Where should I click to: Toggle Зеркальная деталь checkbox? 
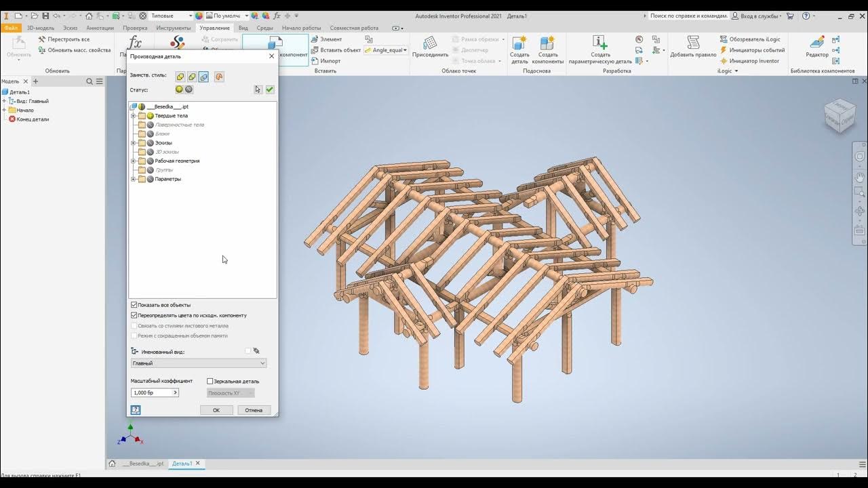coord(210,382)
